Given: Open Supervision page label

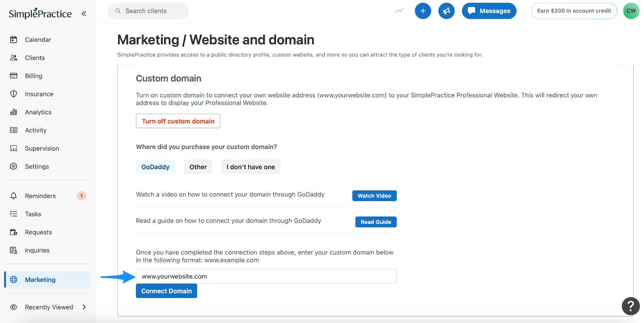Looking at the screenshot, I should [x=42, y=148].
